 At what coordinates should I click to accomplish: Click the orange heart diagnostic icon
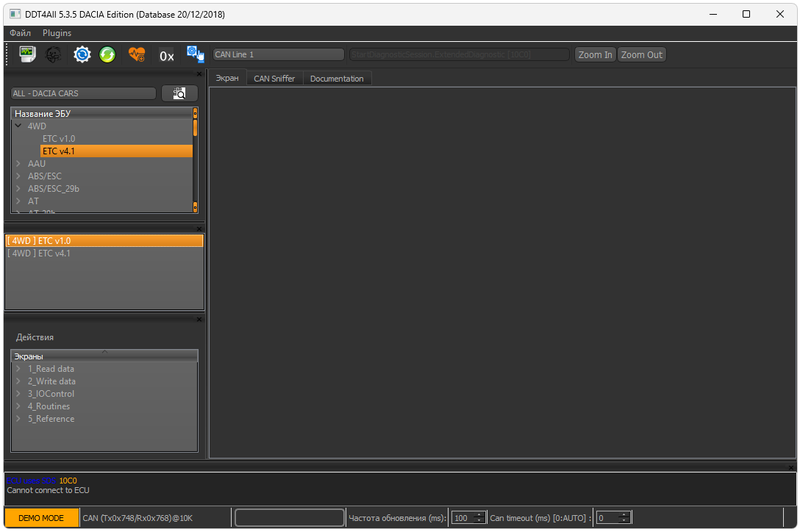tap(137, 55)
